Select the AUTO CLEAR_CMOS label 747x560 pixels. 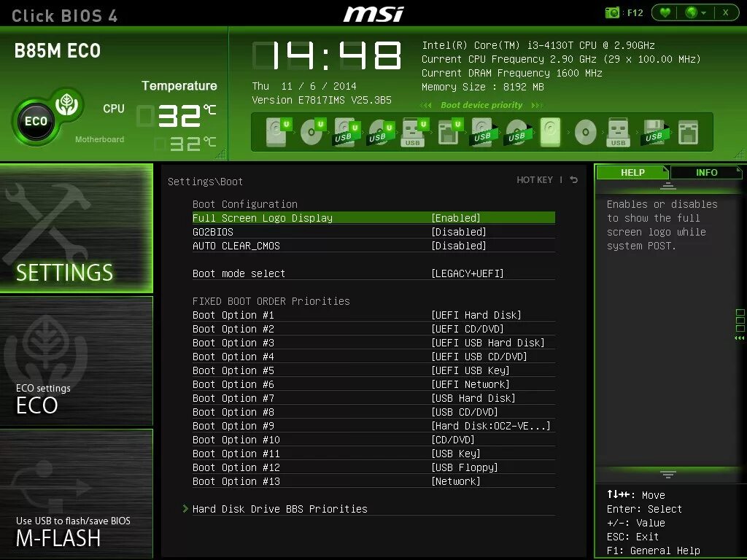[236, 246]
